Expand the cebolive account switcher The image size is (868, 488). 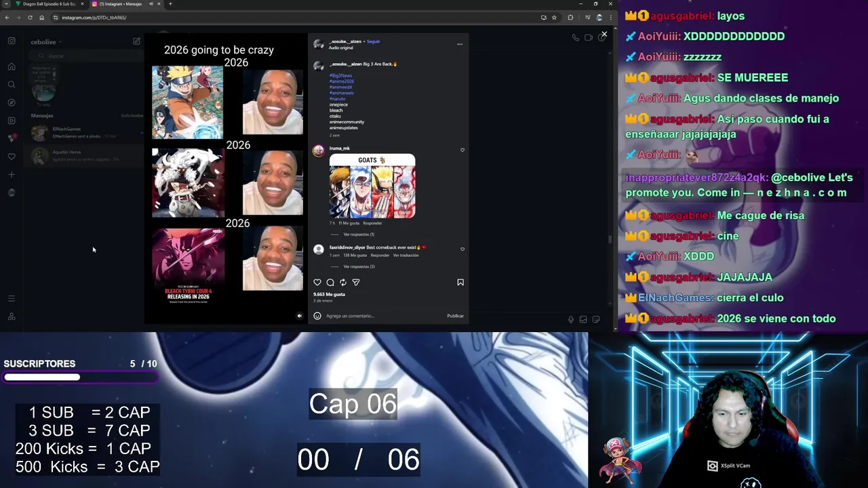(46, 42)
